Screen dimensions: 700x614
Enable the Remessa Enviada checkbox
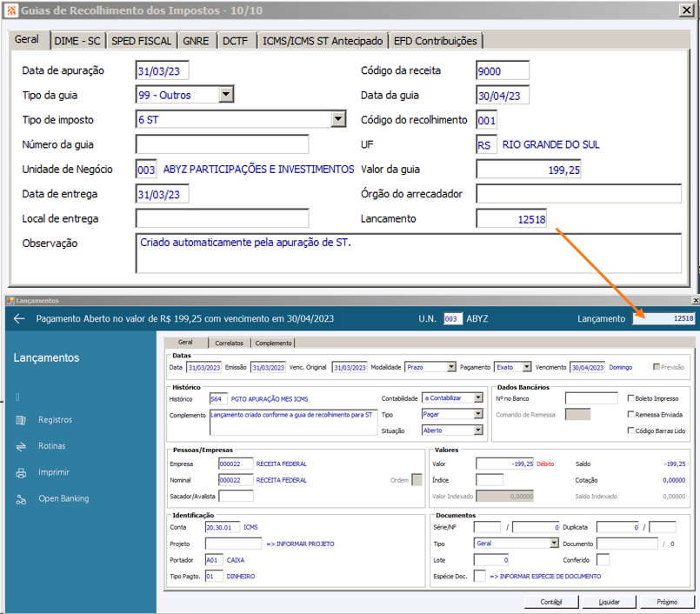tap(630, 414)
